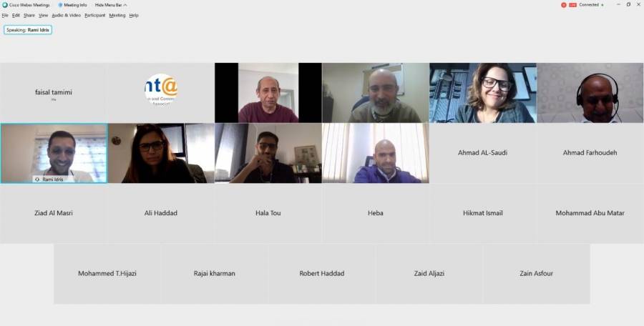Image resolution: width=644 pixels, height=326 pixels.
Task: Select the Ahmad AL-Saudi participant tile
Action: click(x=482, y=153)
